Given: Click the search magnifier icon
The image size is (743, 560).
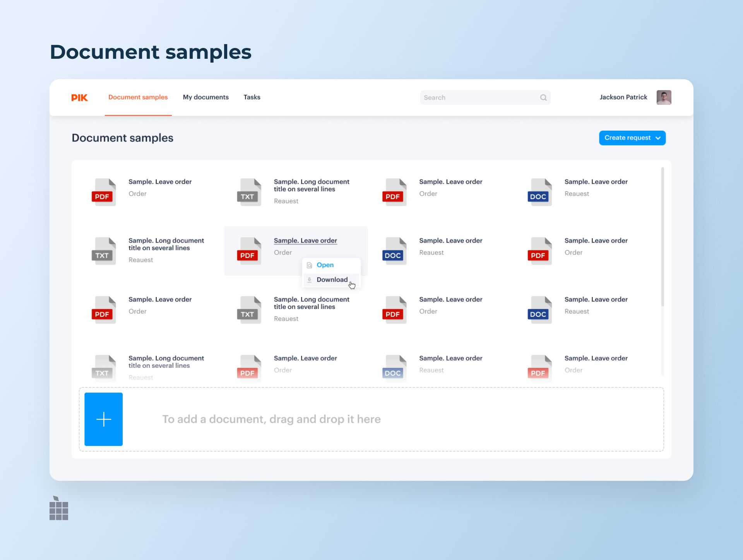Looking at the screenshot, I should click(x=543, y=97).
